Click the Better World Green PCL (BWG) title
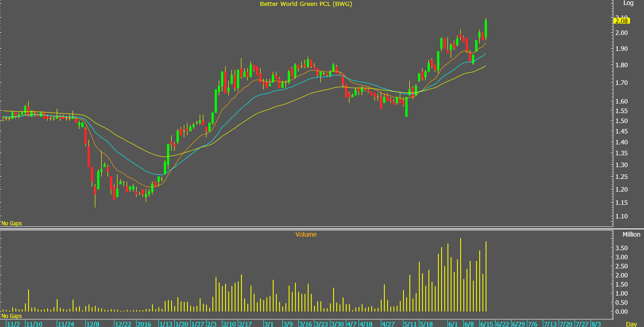Viewport: 644px width, 327px height. (x=306, y=4)
